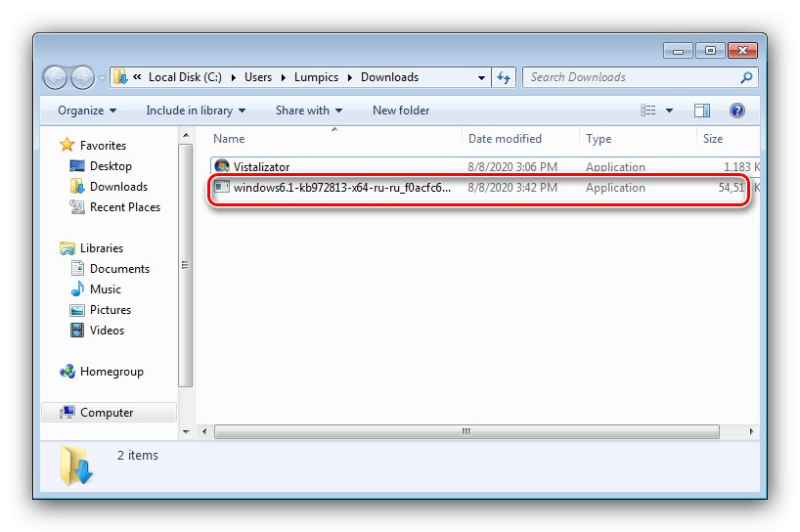Click the 8/8/2020 3:06 PM date cell
This screenshot has width=800, height=532.
512,167
